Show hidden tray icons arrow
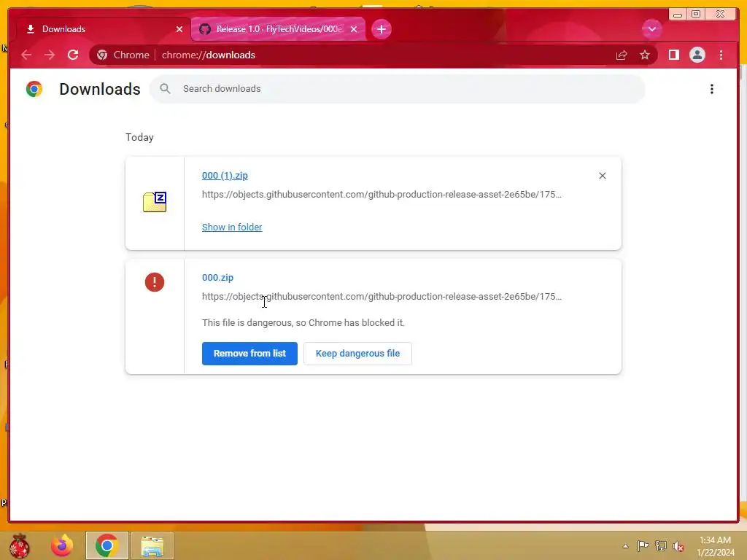 coord(625,546)
